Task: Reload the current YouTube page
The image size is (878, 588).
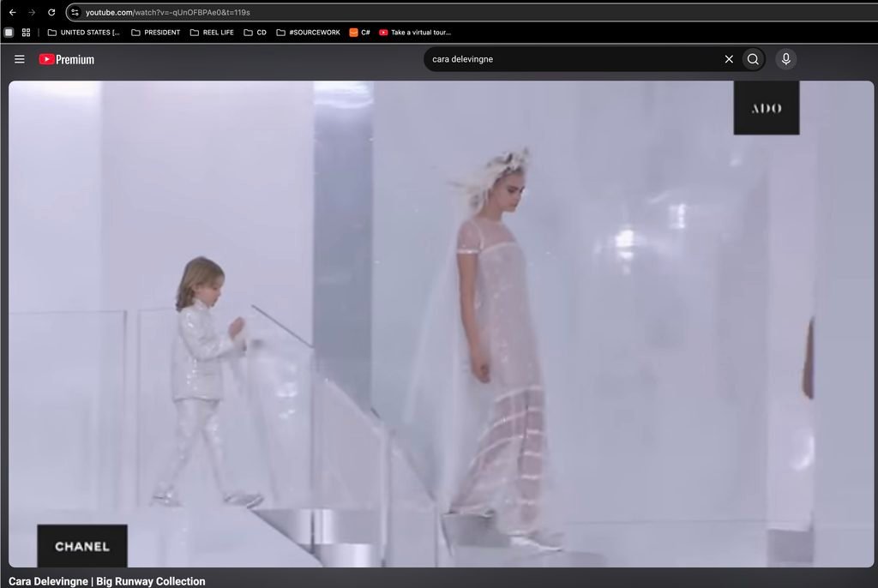Action: 51,12
